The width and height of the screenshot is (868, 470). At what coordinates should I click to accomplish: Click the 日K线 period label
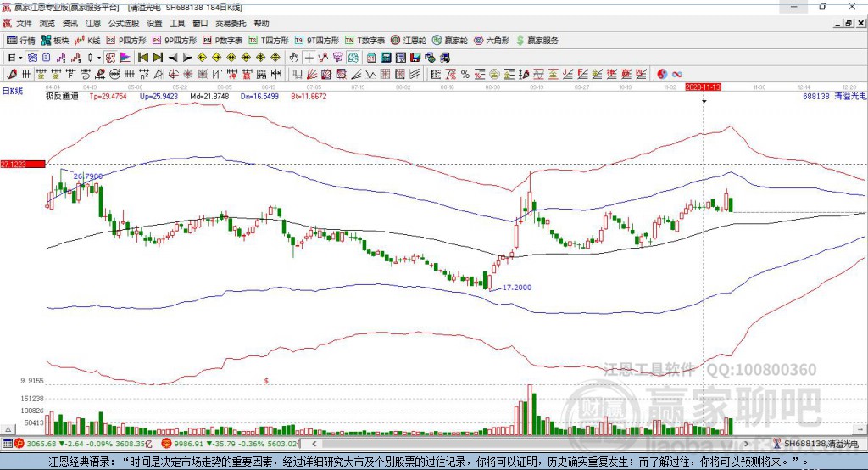click(x=13, y=91)
